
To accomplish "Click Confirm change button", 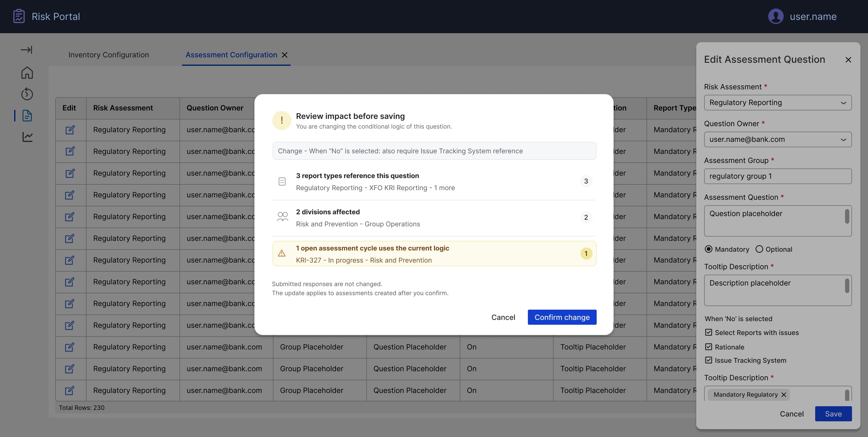I will [562, 317].
